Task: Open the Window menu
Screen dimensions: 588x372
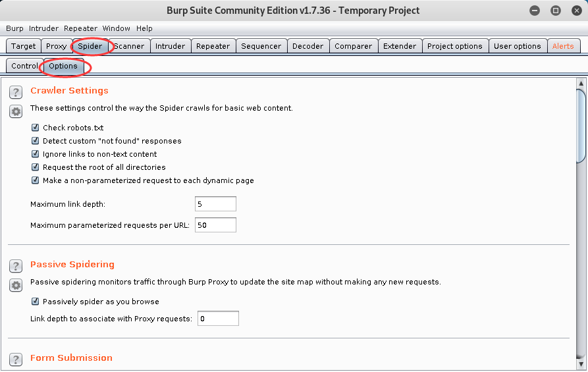Action: pyautogui.click(x=117, y=28)
